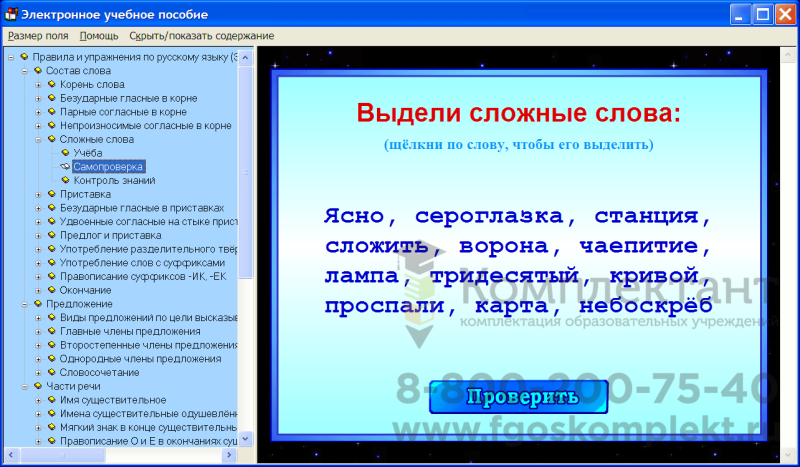Expand the Окончание node
Screen dimensions: 800x467
coord(38,290)
